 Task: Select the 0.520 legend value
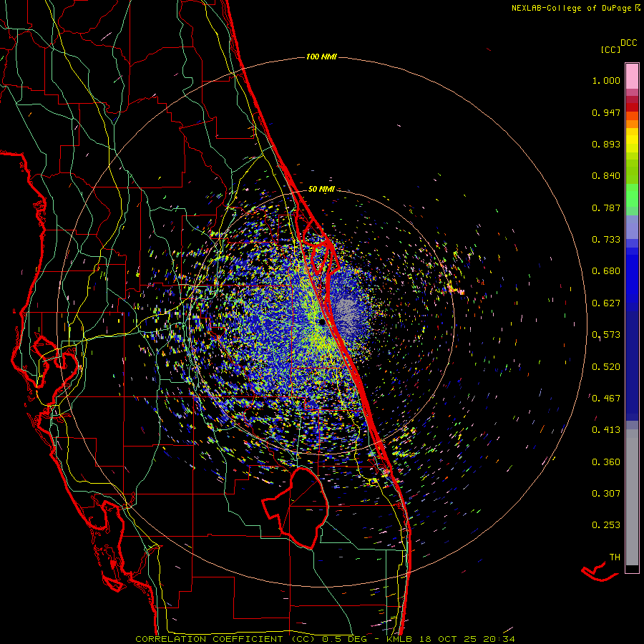click(x=606, y=367)
